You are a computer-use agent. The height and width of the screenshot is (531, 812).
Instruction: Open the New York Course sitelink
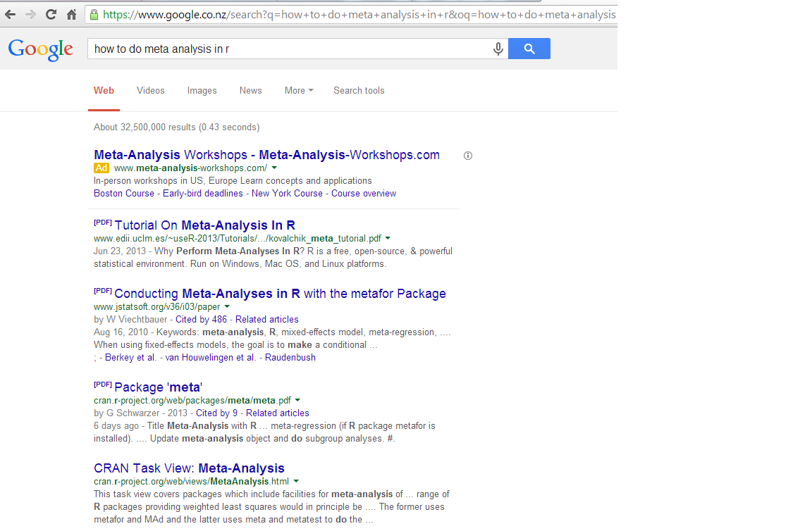click(287, 193)
